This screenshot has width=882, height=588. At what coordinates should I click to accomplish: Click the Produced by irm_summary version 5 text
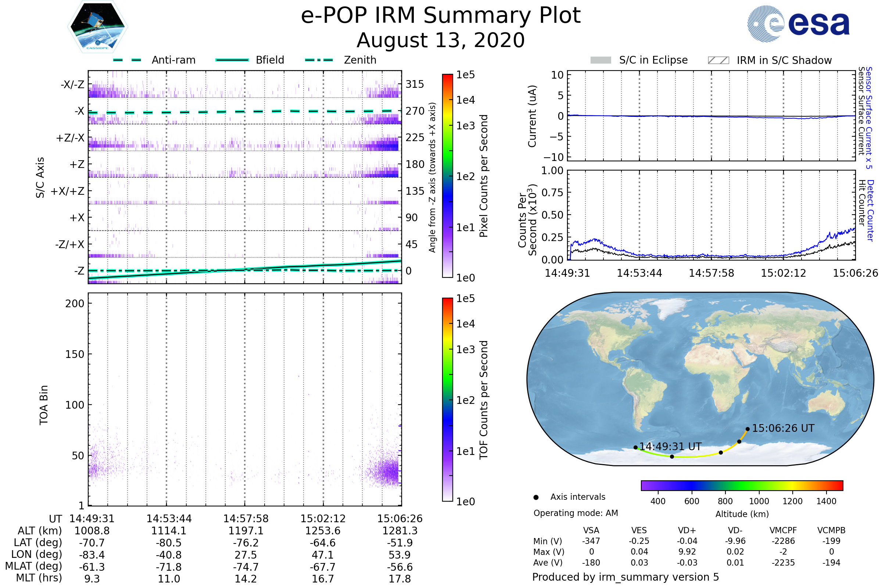coord(625,577)
